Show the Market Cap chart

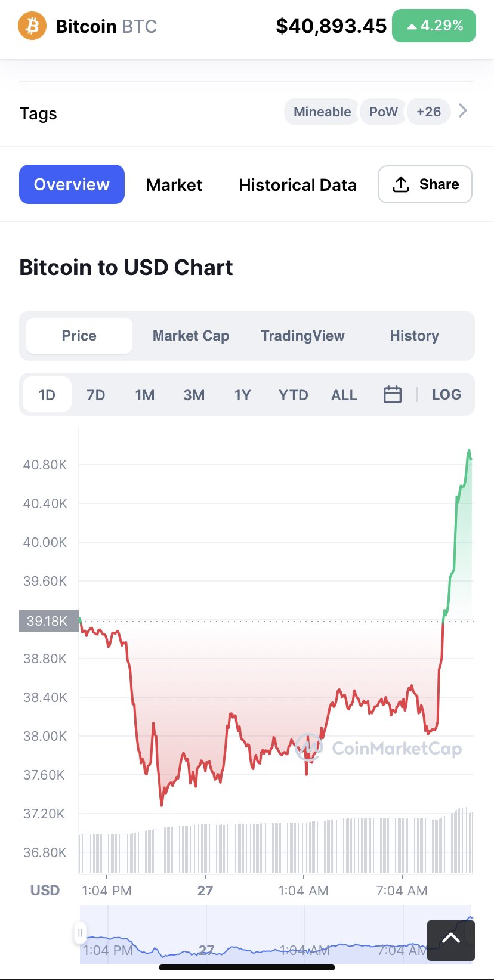click(191, 336)
